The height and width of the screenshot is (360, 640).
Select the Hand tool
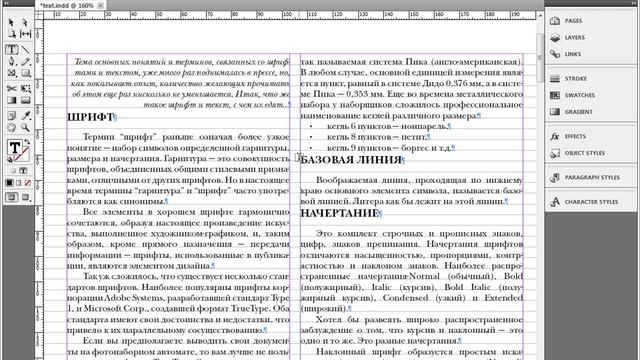pyautogui.click(x=11, y=128)
